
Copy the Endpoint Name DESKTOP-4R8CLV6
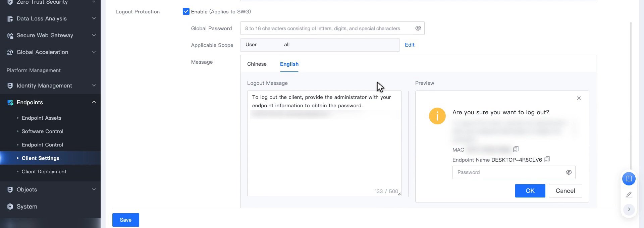point(547,159)
